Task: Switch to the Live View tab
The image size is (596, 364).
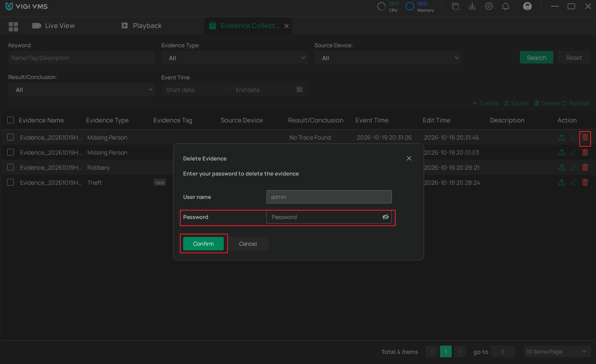Action: click(x=54, y=26)
